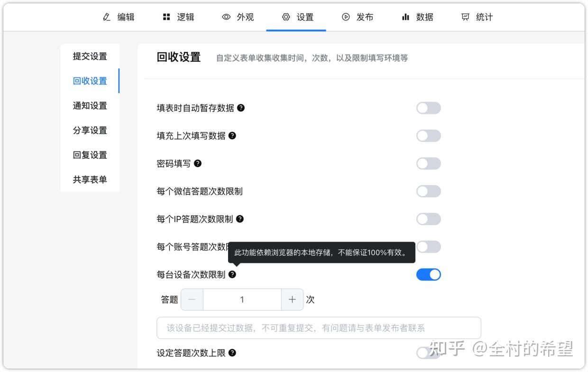
Task: Click the bar chart icon beside 数据
Action: [x=405, y=17]
